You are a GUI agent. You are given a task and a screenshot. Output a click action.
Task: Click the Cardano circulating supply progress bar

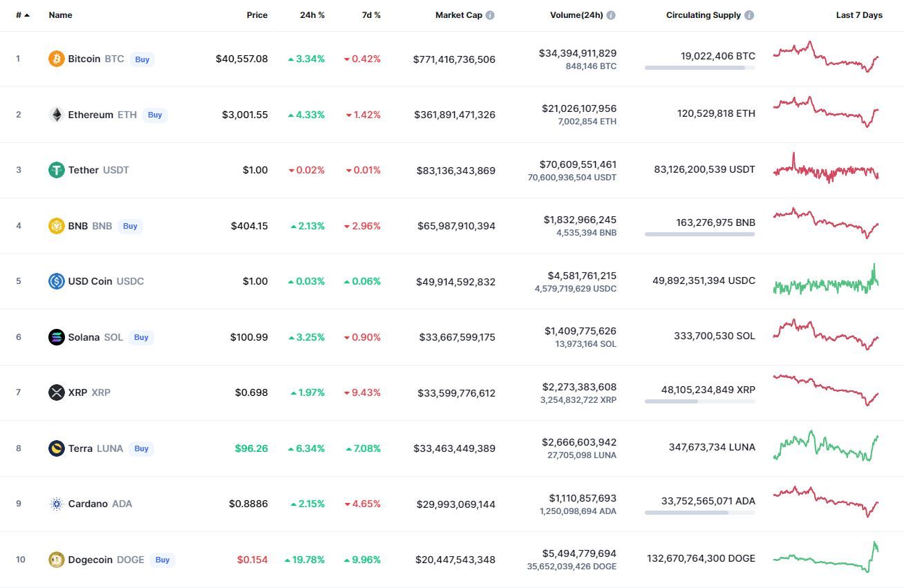pos(700,513)
